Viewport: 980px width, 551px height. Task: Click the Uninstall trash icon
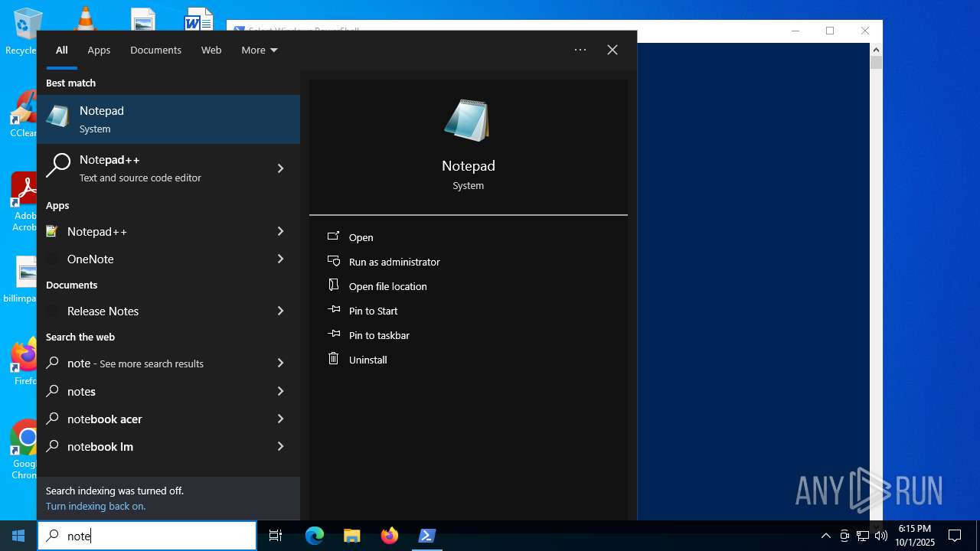pyautogui.click(x=334, y=358)
